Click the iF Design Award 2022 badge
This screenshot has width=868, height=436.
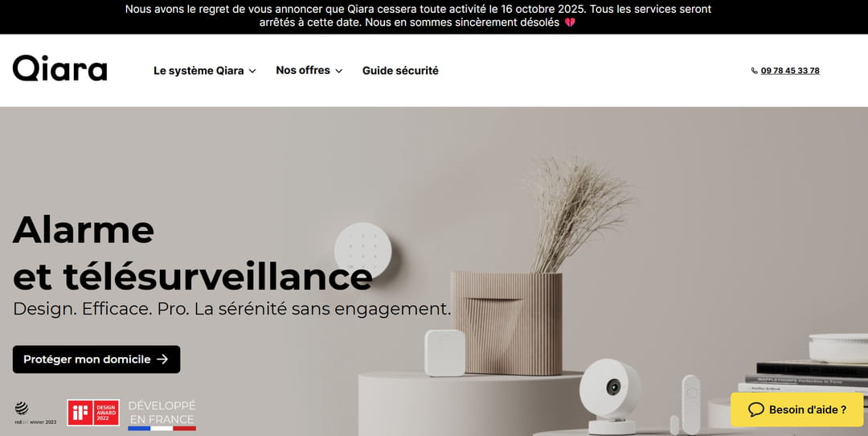click(x=93, y=413)
